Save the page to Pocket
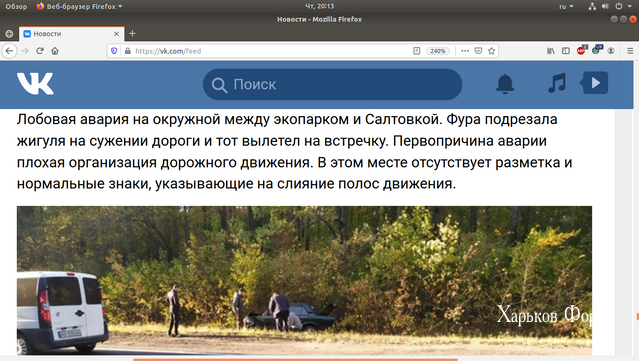Image resolution: width=639 pixels, height=361 pixels. point(478,51)
